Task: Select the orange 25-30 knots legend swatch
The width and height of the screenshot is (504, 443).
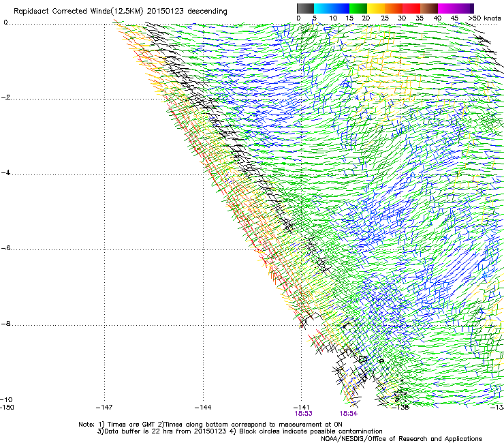Action: pos(394,8)
